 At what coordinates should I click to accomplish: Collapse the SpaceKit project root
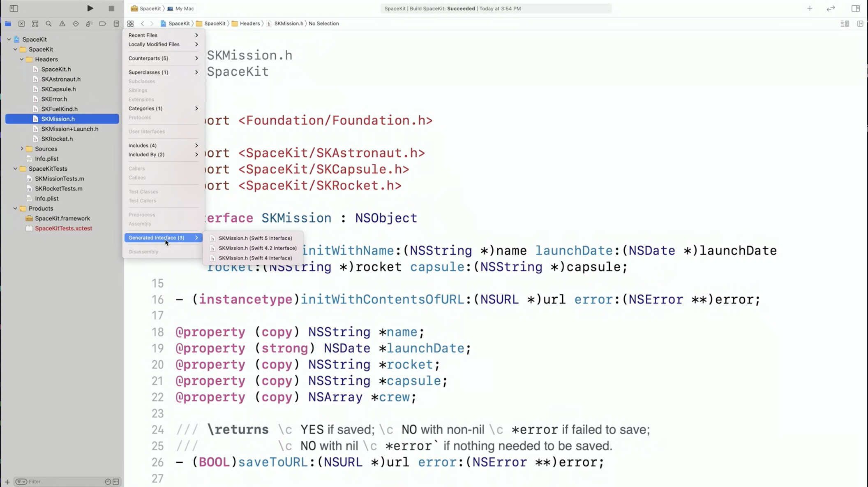point(9,39)
